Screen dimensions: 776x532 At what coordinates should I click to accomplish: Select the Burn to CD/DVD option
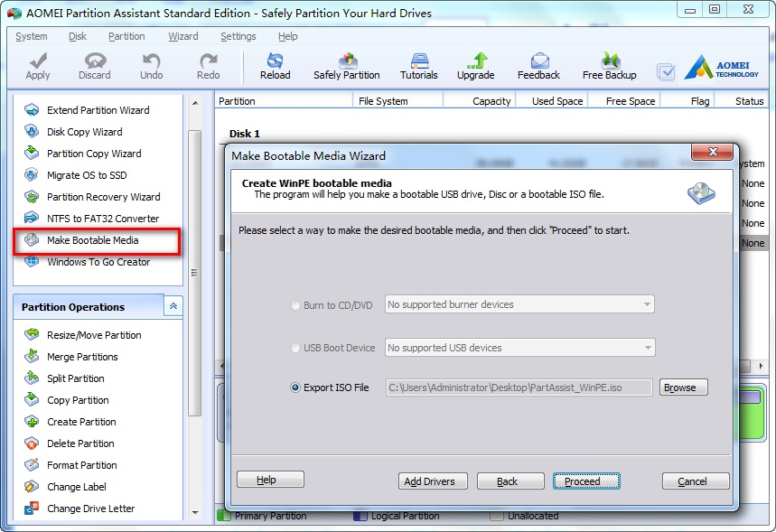pos(295,305)
